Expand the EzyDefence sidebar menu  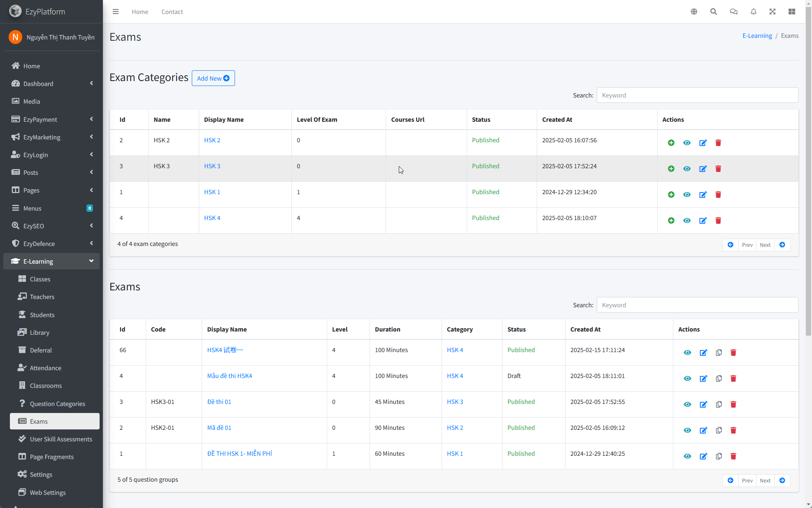pyautogui.click(x=51, y=244)
